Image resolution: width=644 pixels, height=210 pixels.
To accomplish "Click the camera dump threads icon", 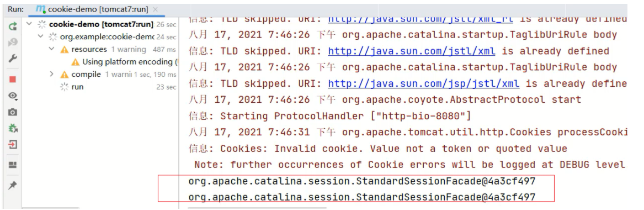I will pos(13,112).
